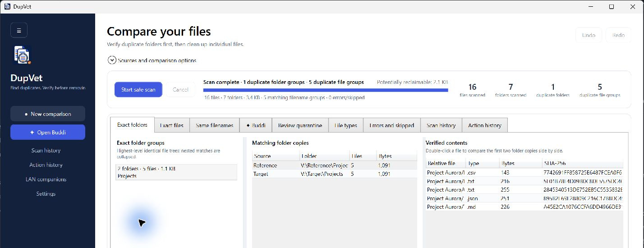
Task: Select the Reference folder copy row
Action: point(335,165)
